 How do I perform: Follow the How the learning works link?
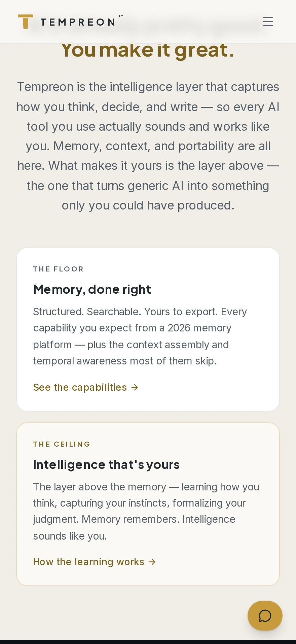coord(95,562)
